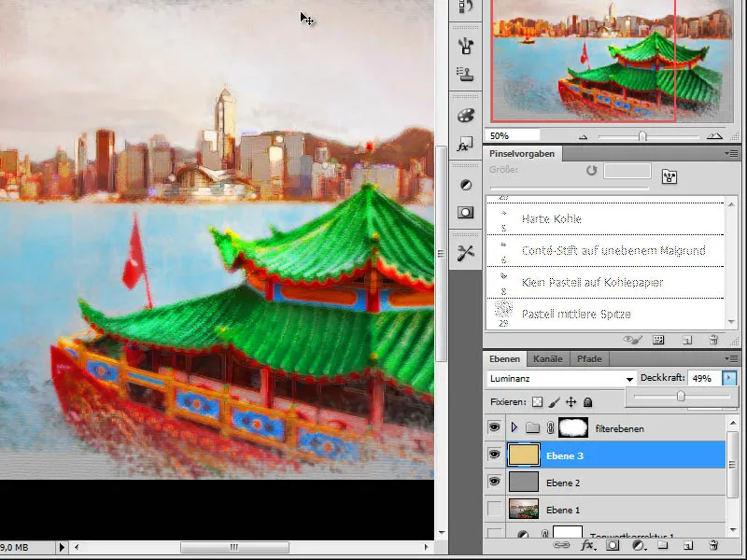Open the Adjustments half-circle panel icon

coord(465,185)
